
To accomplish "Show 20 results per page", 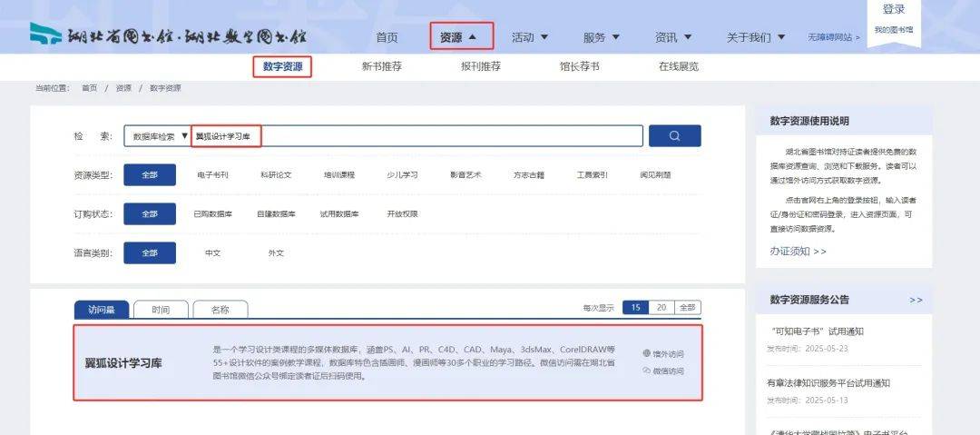I will point(661,308).
